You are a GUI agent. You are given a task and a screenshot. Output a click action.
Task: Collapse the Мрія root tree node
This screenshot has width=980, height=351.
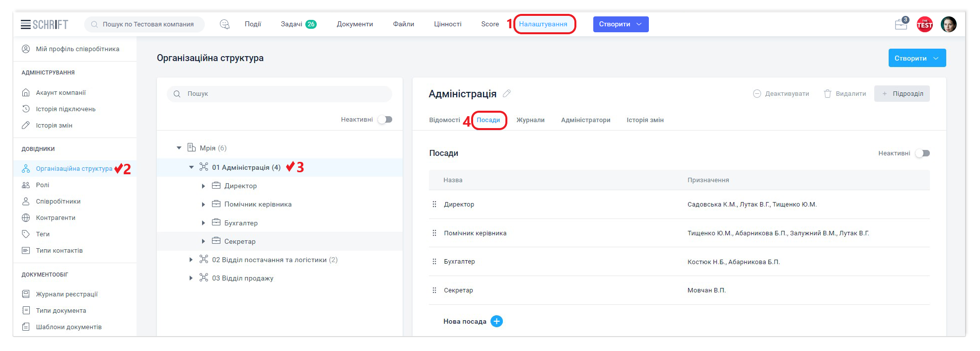pos(179,148)
